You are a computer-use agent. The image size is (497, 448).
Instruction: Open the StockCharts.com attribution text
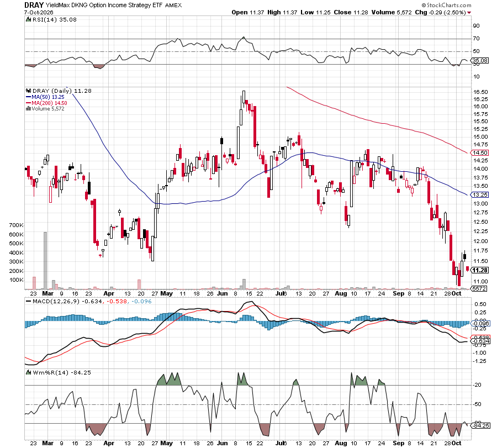pyautogui.click(x=446, y=5)
